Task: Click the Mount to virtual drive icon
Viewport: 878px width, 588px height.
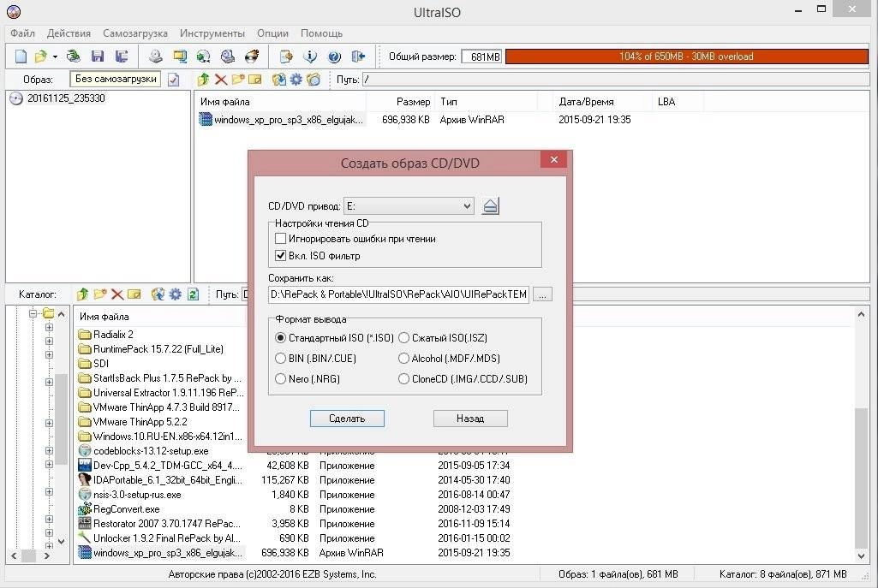Action: coord(228,56)
